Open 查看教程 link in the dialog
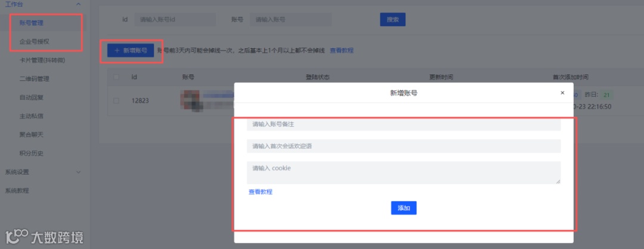Viewport: 644px width, 249px height. coord(261,192)
